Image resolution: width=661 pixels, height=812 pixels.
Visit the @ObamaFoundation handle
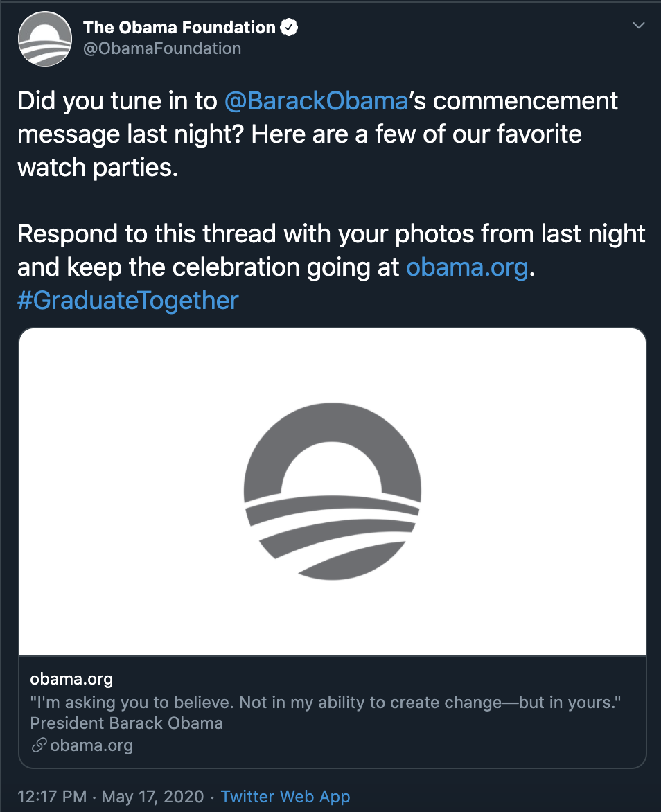[162, 48]
